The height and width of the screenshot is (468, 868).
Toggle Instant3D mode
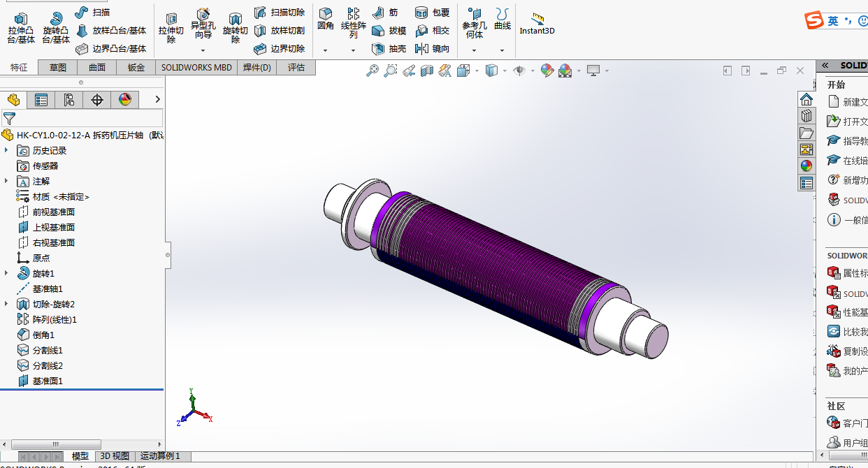click(537, 24)
